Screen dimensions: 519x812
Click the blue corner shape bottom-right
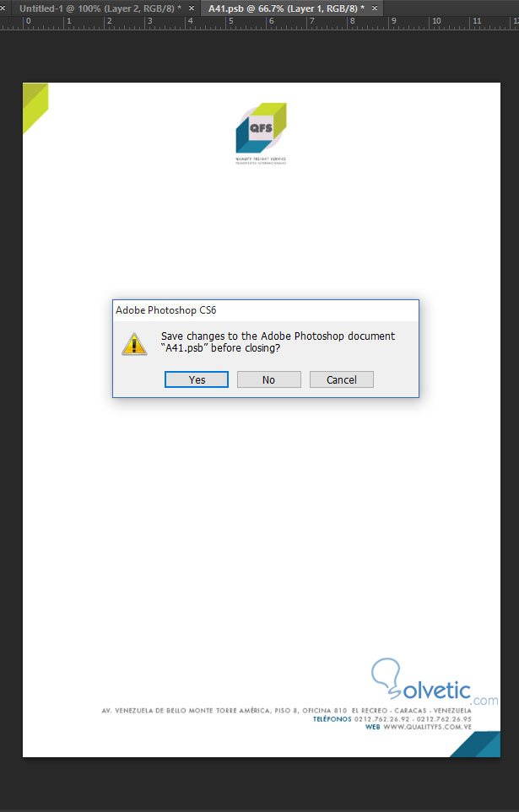(x=475, y=744)
